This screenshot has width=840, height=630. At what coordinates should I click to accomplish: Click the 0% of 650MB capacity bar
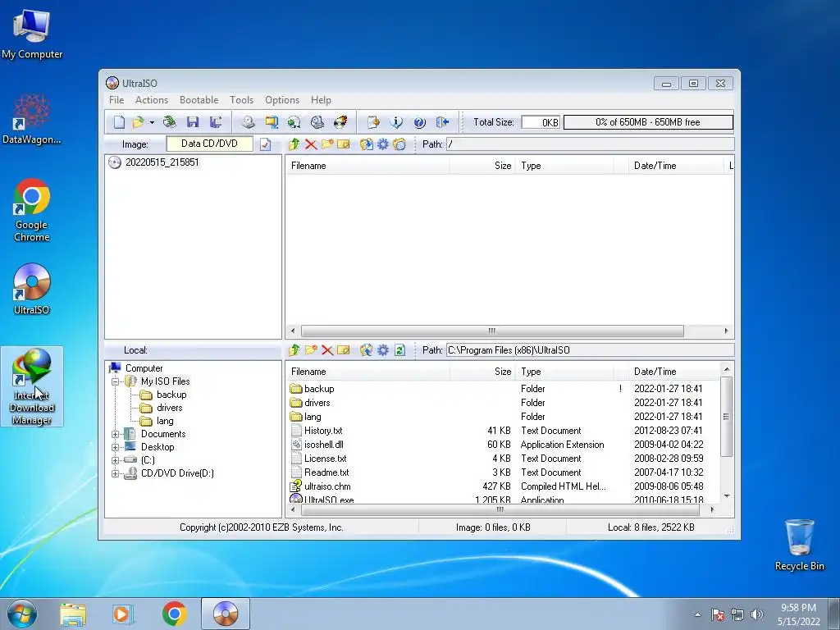coord(648,122)
